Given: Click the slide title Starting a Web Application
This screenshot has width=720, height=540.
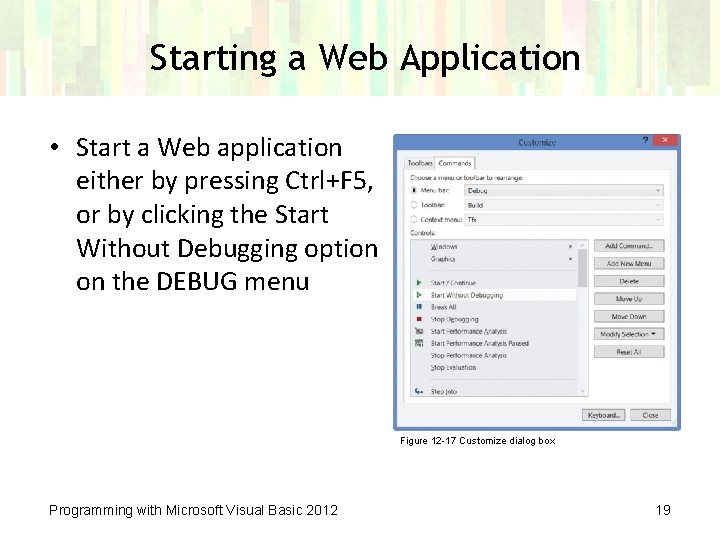Looking at the screenshot, I should pyautogui.click(x=365, y=58).
